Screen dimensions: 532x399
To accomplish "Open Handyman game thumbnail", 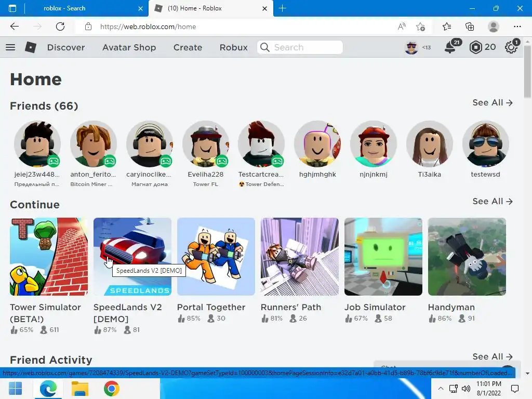I will coord(467,257).
